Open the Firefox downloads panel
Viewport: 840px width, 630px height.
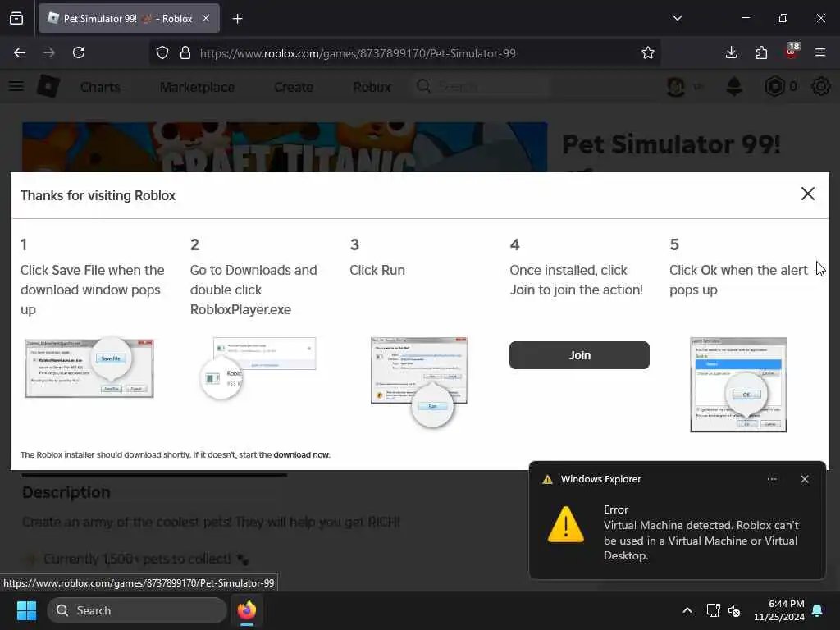click(x=731, y=52)
